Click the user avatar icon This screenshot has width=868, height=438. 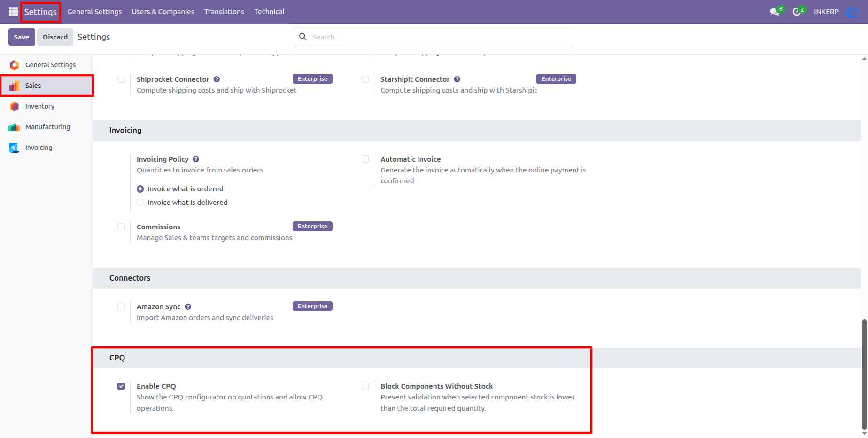coord(852,12)
